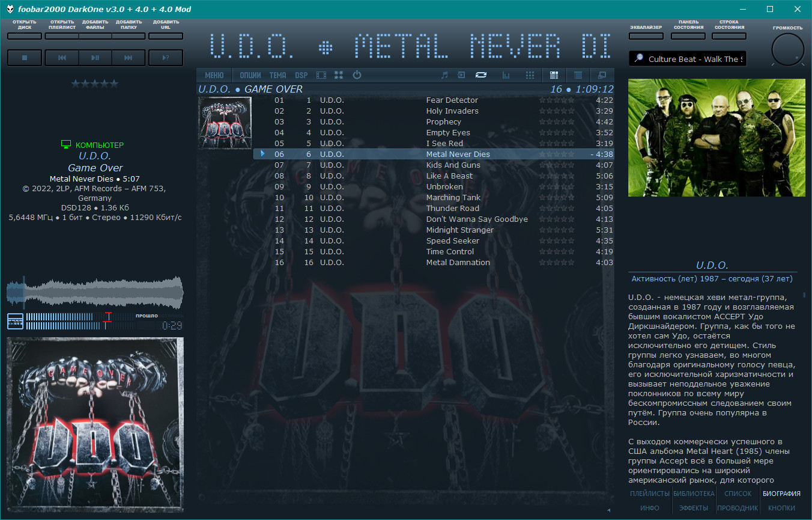Select the plain list layout icon
The width and height of the screenshot is (812, 520).
click(x=578, y=75)
